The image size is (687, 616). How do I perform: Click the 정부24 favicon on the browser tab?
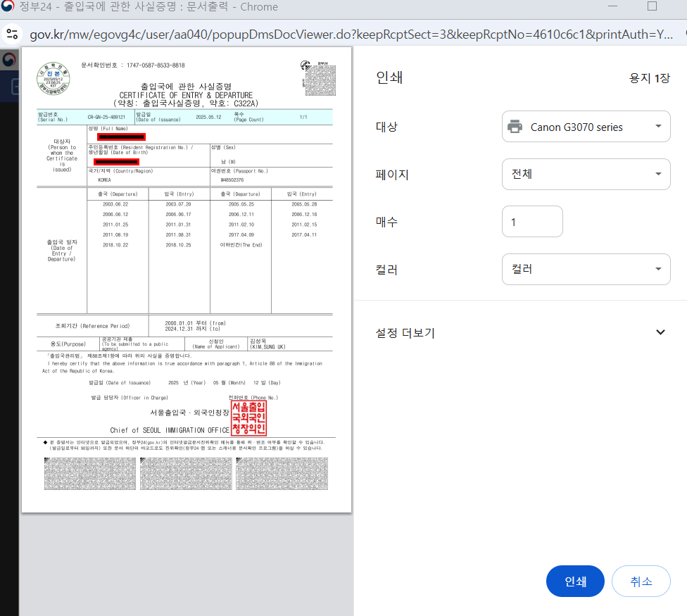(x=9, y=7)
